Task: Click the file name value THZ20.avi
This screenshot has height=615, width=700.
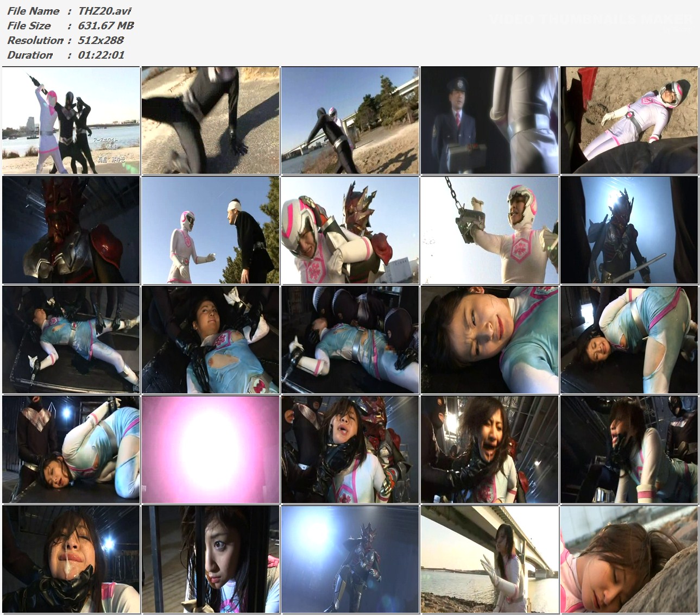Action: coord(105,11)
